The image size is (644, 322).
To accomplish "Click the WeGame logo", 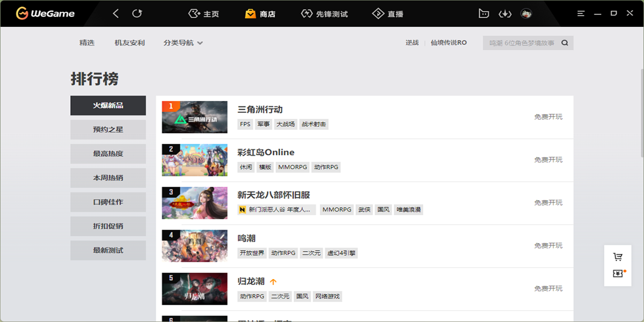I will pyautogui.click(x=45, y=13).
